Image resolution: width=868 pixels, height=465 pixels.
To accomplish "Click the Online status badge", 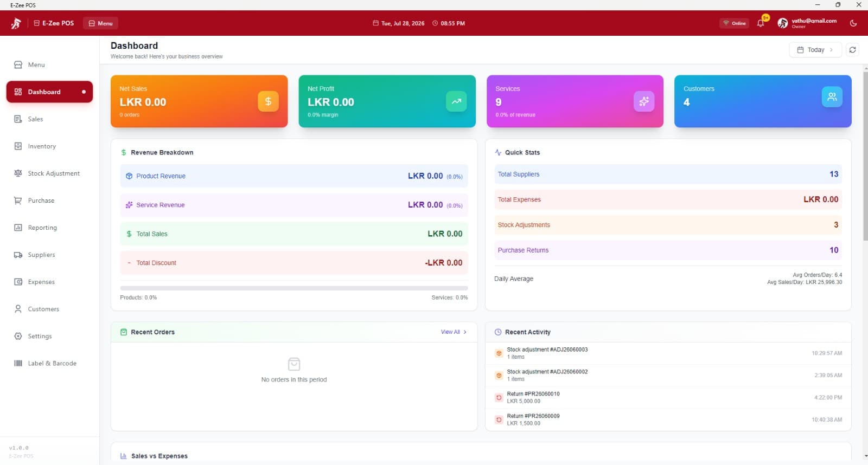I will tap(734, 23).
